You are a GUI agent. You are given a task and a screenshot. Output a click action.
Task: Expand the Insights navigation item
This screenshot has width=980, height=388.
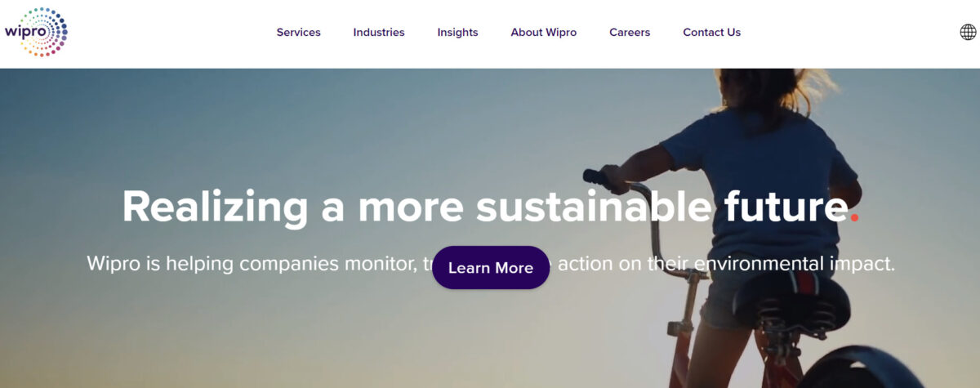[x=457, y=33]
